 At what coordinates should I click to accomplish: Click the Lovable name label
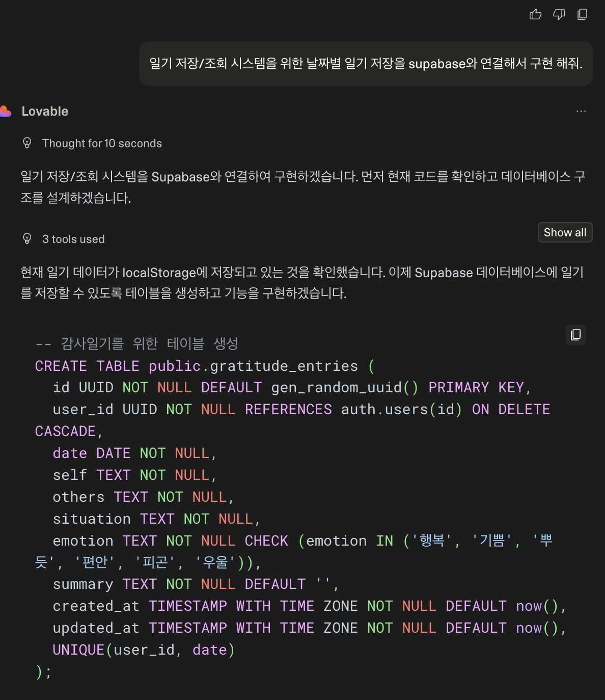click(x=45, y=111)
